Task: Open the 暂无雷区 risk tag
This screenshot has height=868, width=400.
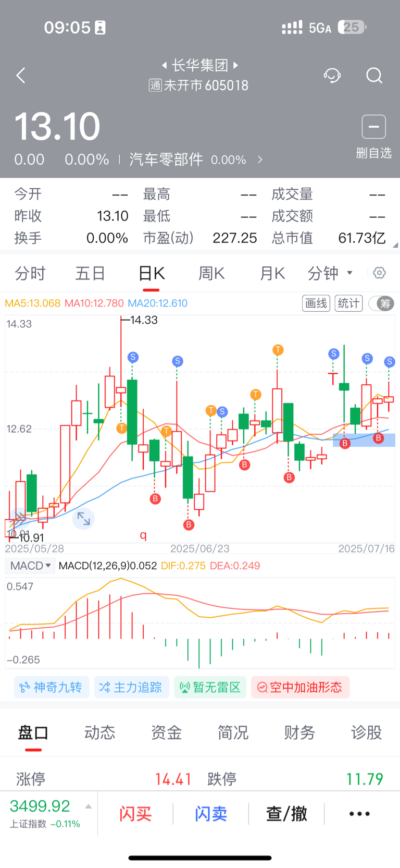Action: click(210, 688)
